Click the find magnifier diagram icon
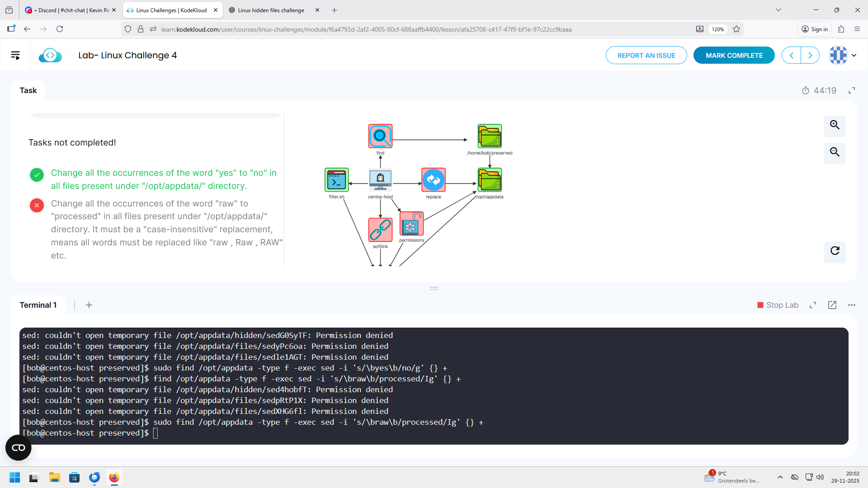The width and height of the screenshot is (868, 488). 380,136
